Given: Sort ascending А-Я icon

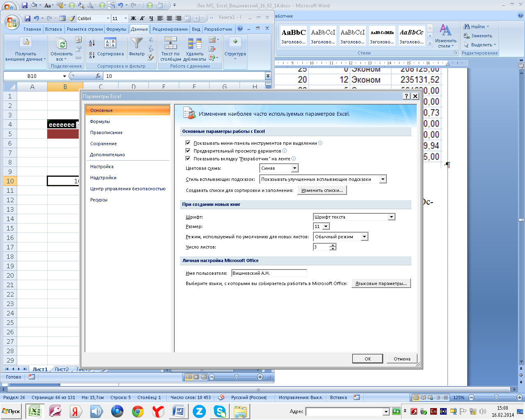Looking at the screenshot, I should pos(92,43).
